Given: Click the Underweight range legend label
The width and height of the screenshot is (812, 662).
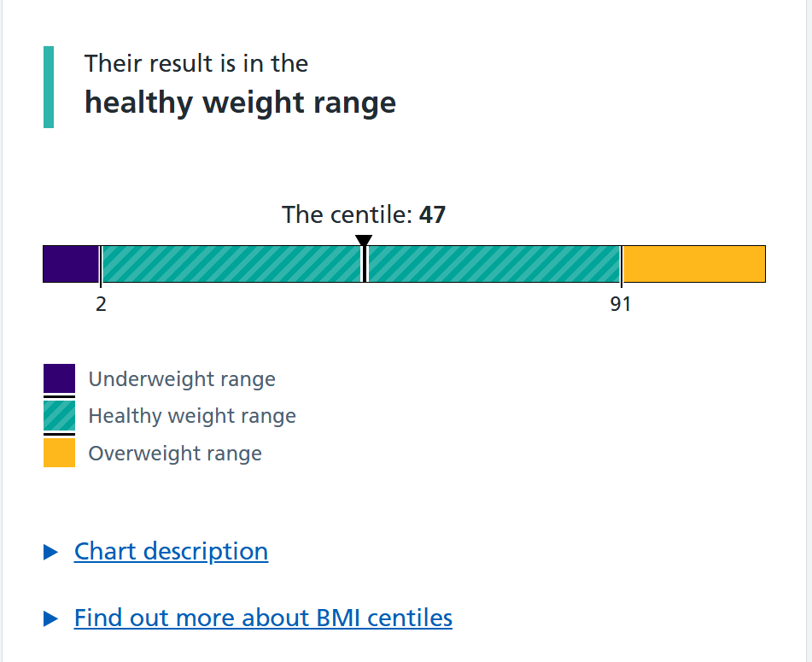Looking at the screenshot, I should click(182, 379).
